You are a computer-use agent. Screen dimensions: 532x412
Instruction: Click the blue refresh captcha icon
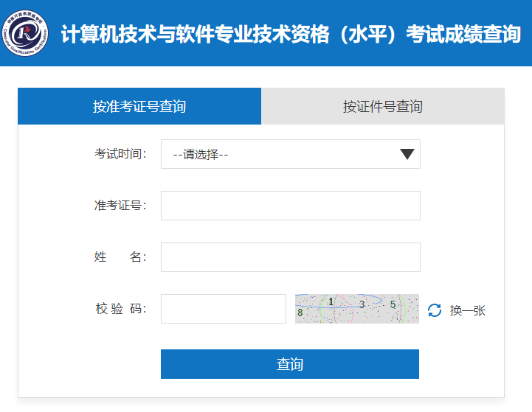tap(435, 310)
